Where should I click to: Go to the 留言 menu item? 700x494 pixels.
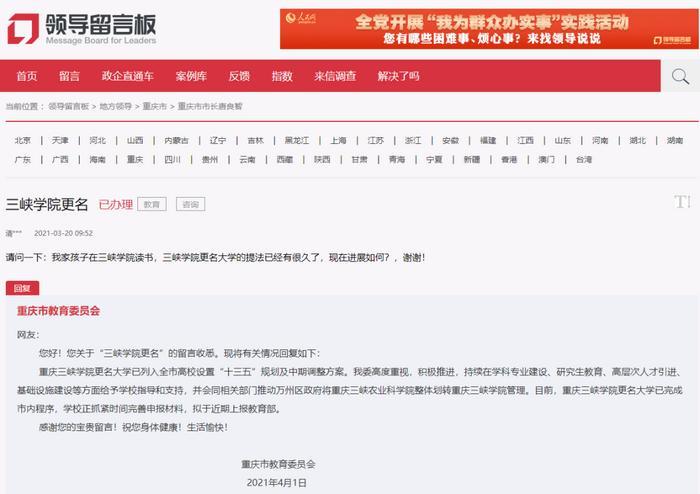[x=69, y=77]
